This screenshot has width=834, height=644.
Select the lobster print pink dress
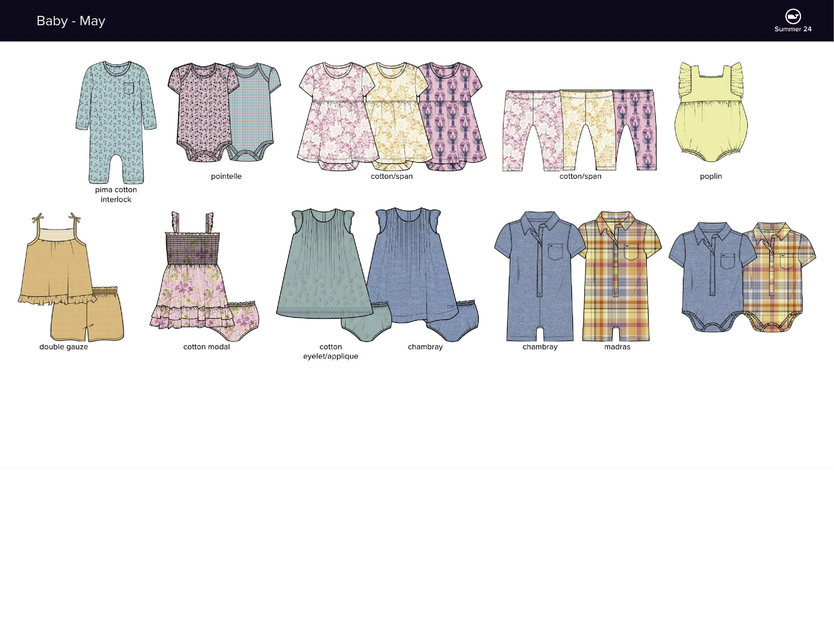click(x=451, y=114)
